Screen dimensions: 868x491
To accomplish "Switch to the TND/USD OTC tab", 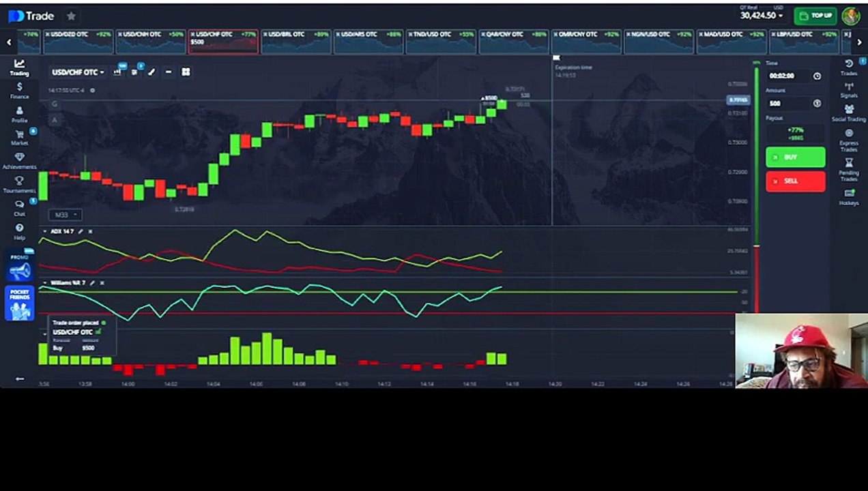I will (x=441, y=41).
